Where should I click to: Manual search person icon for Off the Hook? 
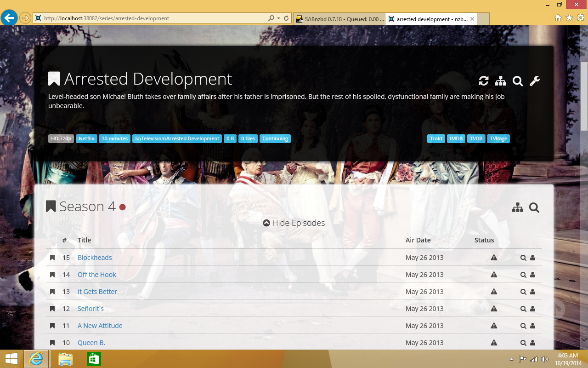[x=533, y=275]
